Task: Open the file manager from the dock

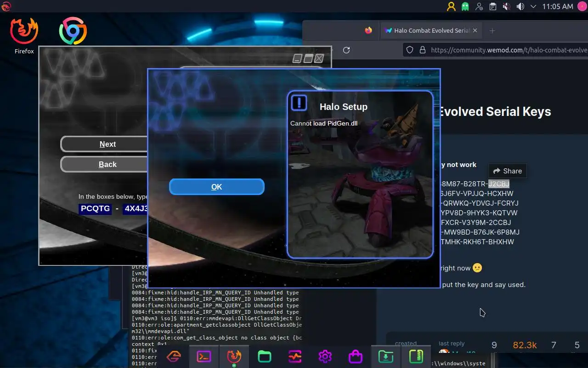Action: coord(265,356)
